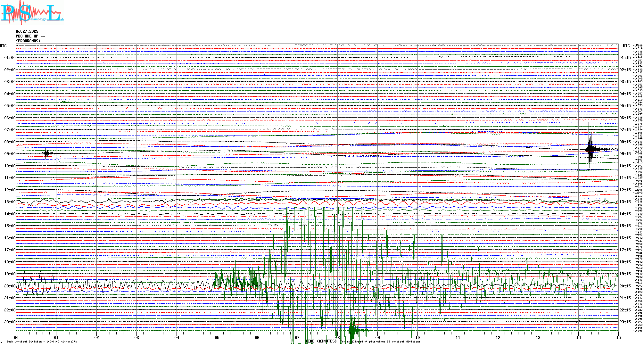This screenshot has height=346, width=644.
Task: Select the 13:00 hour label on left
Action: pos(10,202)
